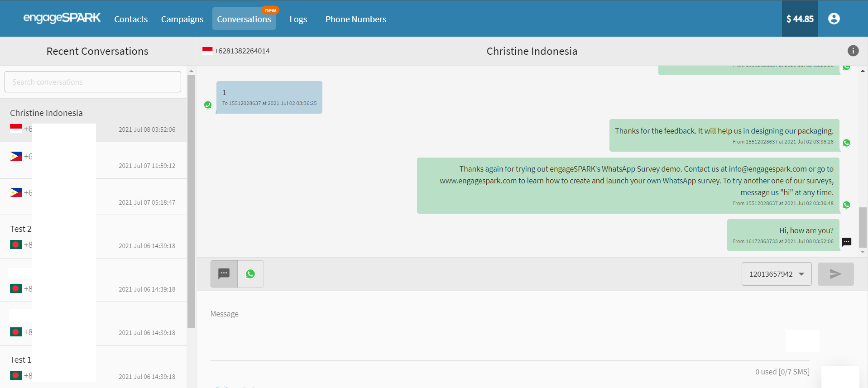
Task: Open the Logs page
Action: pyautogui.click(x=298, y=19)
